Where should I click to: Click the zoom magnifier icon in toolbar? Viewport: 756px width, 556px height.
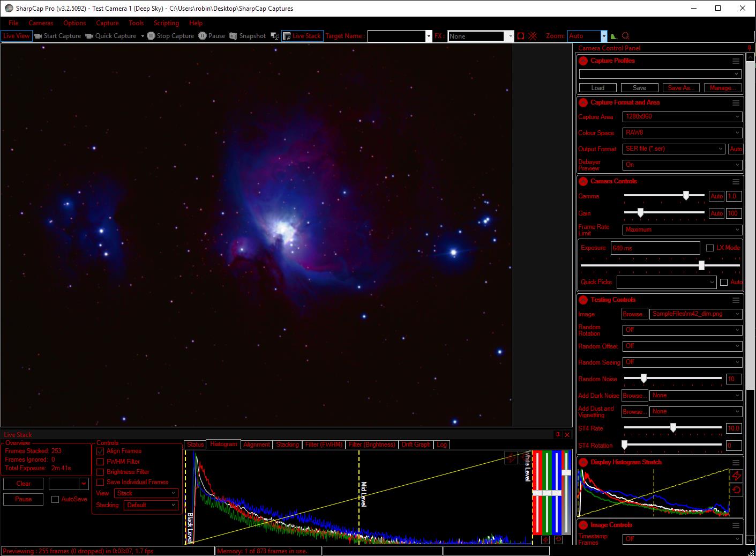625,36
